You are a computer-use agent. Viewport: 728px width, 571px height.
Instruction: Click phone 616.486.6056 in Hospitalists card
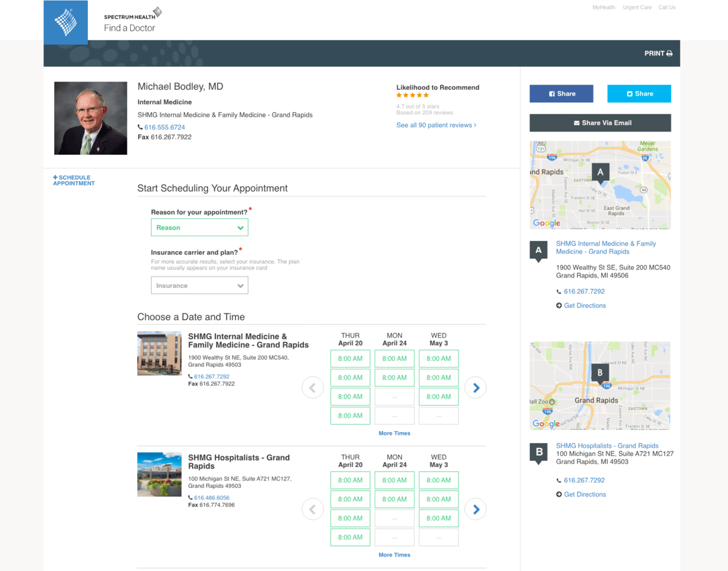click(x=211, y=498)
